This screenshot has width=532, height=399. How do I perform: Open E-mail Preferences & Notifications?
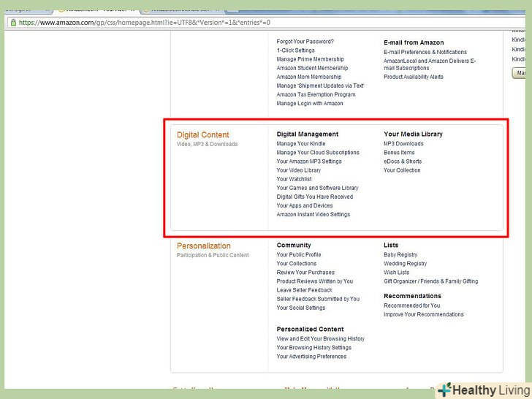point(425,52)
